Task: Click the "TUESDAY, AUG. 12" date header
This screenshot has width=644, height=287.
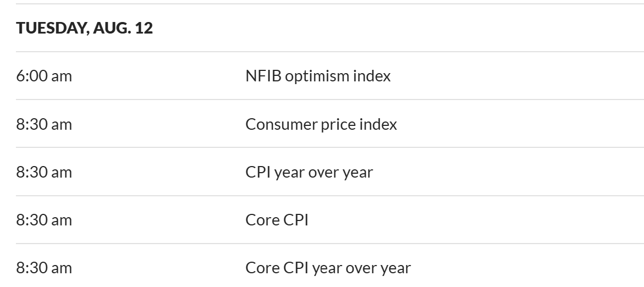Action: [x=85, y=29]
